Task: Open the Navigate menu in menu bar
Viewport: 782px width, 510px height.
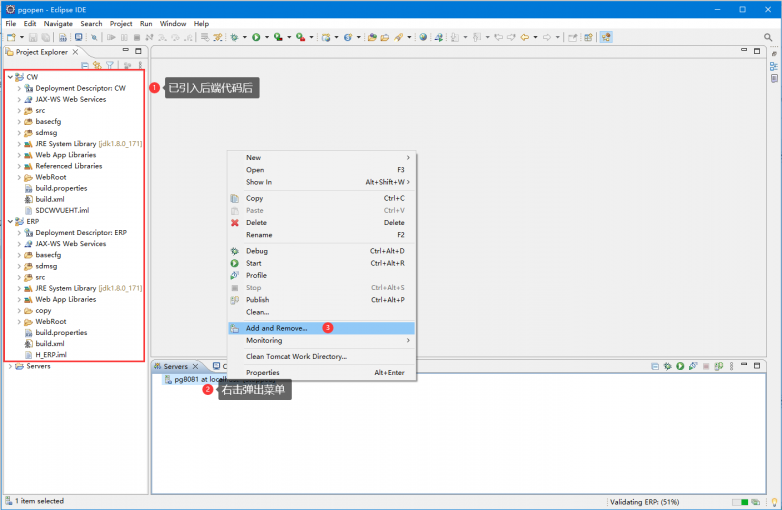Action: pyautogui.click(x=57, y=23)
